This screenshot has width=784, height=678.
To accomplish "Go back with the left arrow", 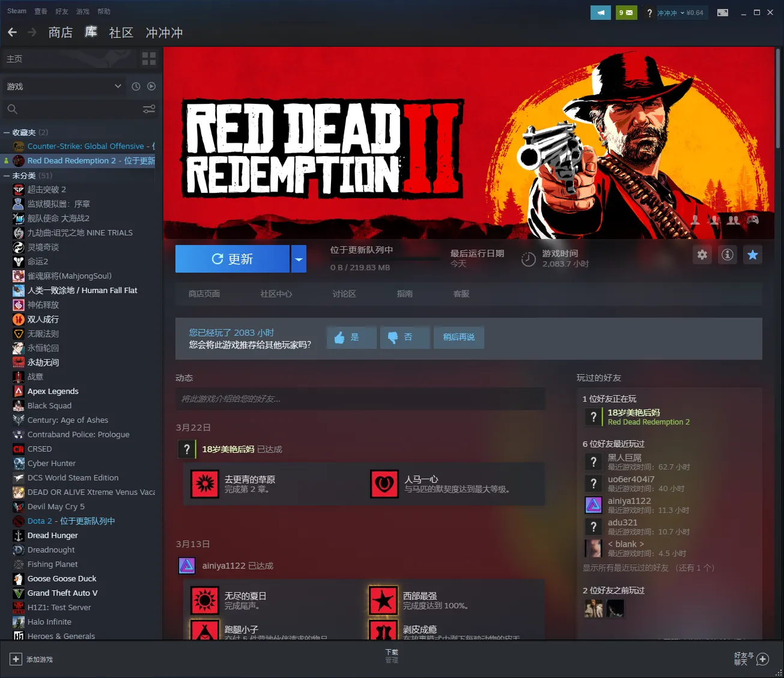I will click(x=13, y=32).
